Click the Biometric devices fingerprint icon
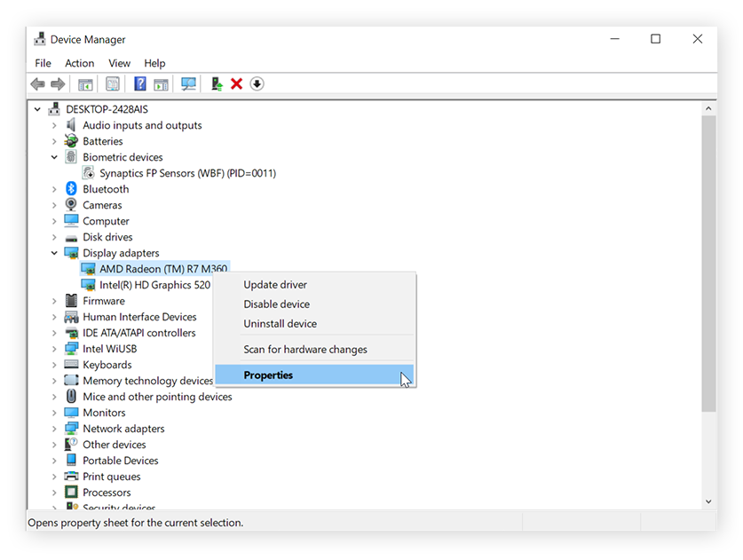Image resolution: width=743 pixels, height=560 pixels. tap(71, 157)
